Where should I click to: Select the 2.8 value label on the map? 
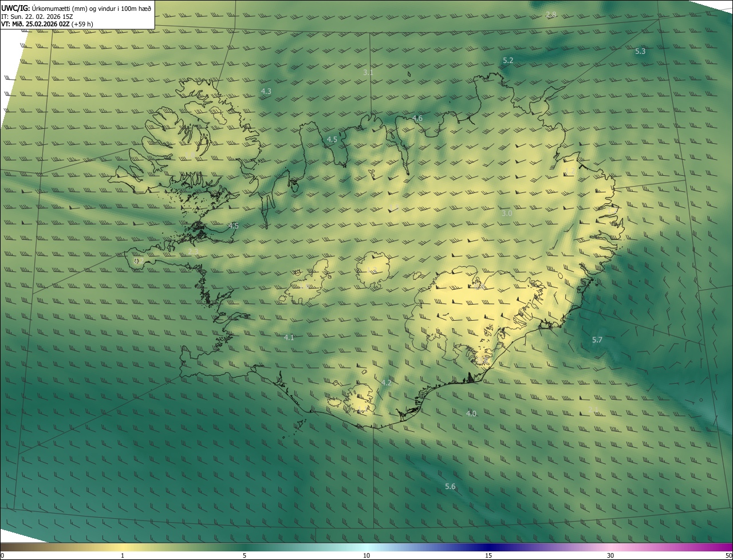click(x=550, y=14)
